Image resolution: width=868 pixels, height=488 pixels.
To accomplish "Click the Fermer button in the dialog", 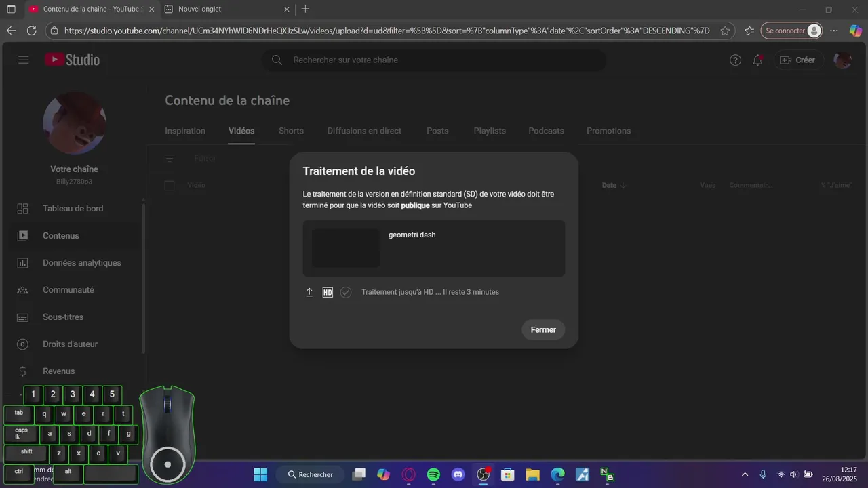I will click(543, 330).
